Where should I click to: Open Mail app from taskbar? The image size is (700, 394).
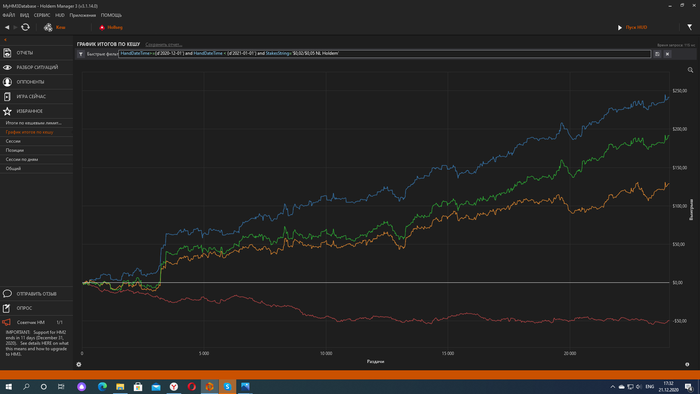coord(156,386)
